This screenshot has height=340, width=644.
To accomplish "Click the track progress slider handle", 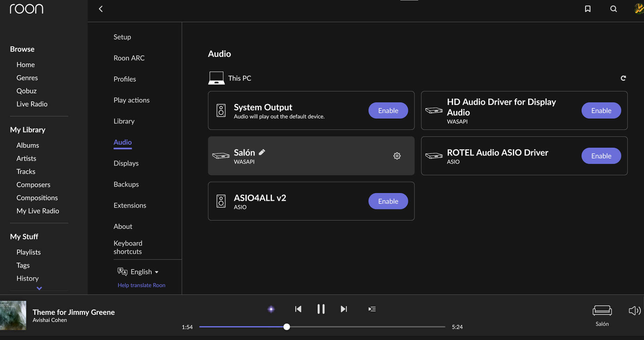I will click(x=287, y=327).
